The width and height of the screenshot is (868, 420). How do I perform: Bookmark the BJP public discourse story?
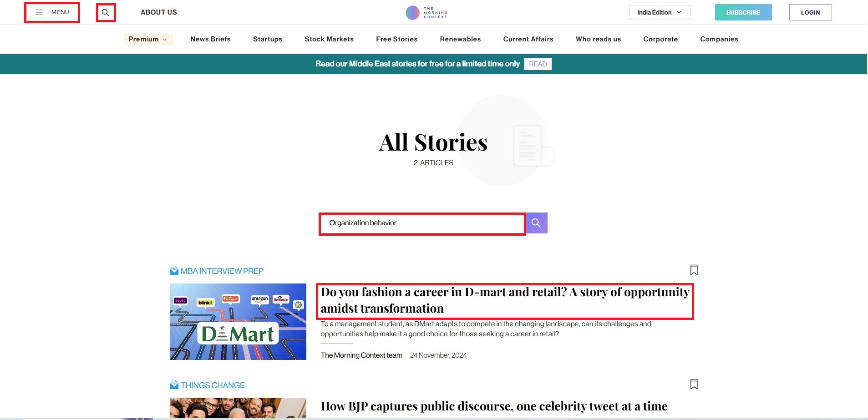tap(694, 384)
